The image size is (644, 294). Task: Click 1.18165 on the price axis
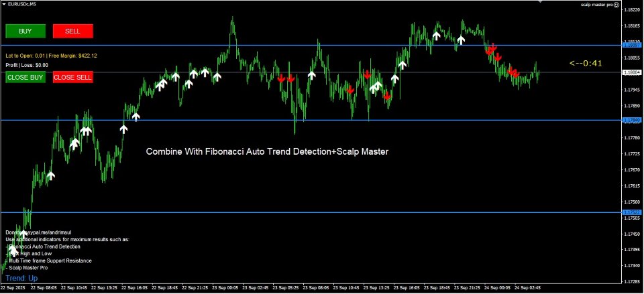click(632, 26)
